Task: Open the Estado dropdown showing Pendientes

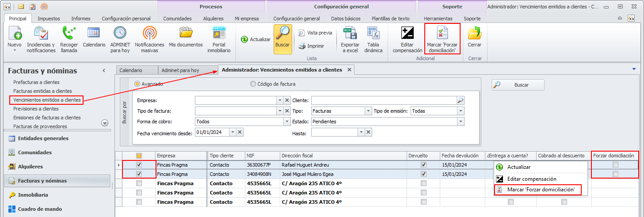Action: [x=461, y=122]
